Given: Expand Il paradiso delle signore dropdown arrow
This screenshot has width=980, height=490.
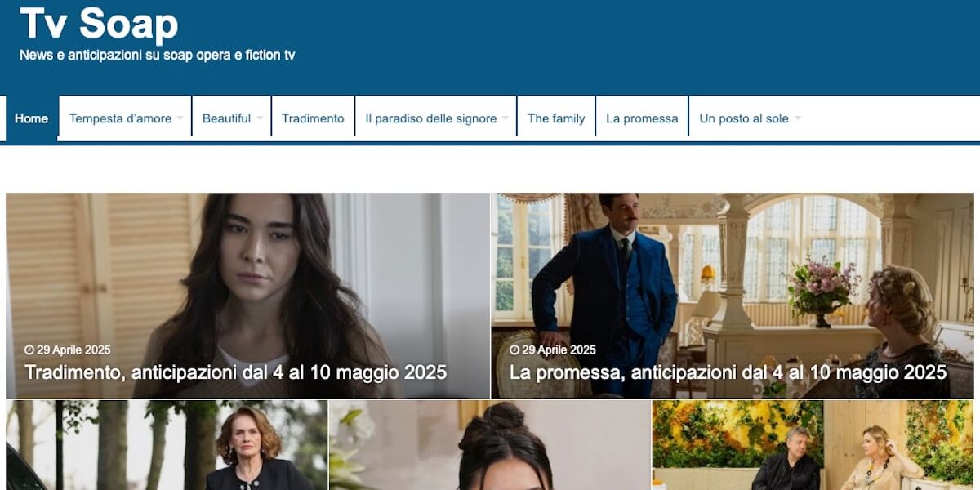Looking at the screenshot, I should [x=506, y=118].
